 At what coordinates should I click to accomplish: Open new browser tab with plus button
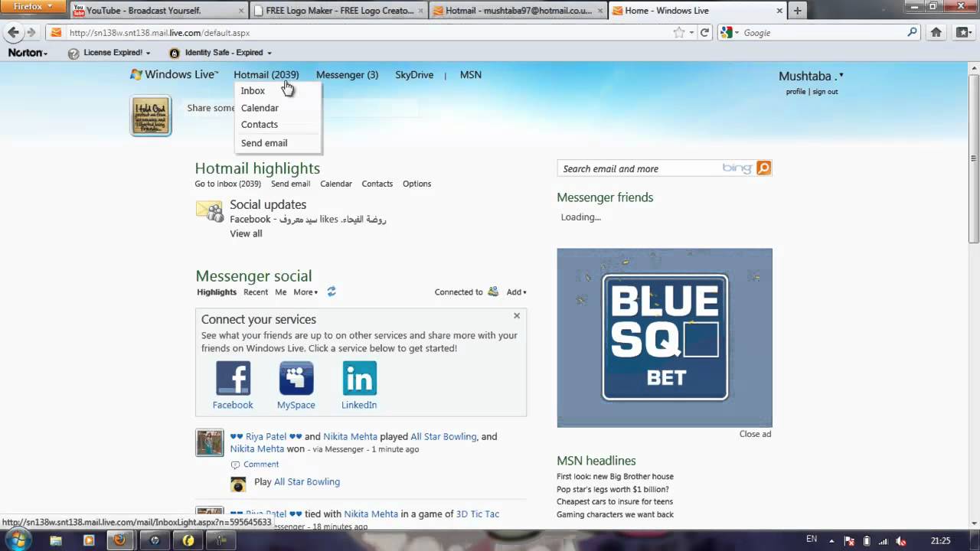[797, 11]
